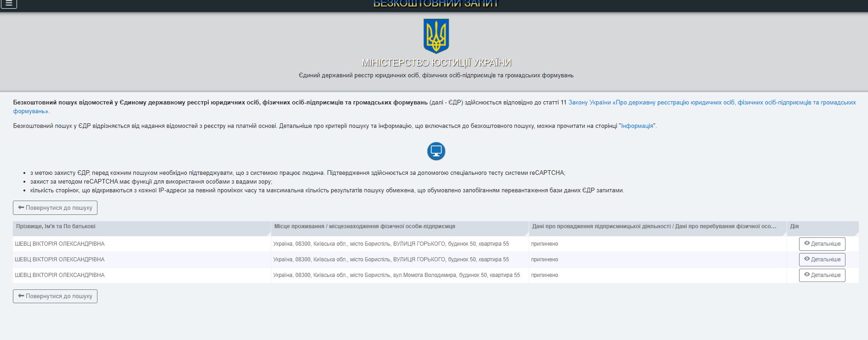Image resolution: width=868 pixels, height=340 pixels.
Task: Click Повернутися до пошуку below the table
Action: point(55,296)
